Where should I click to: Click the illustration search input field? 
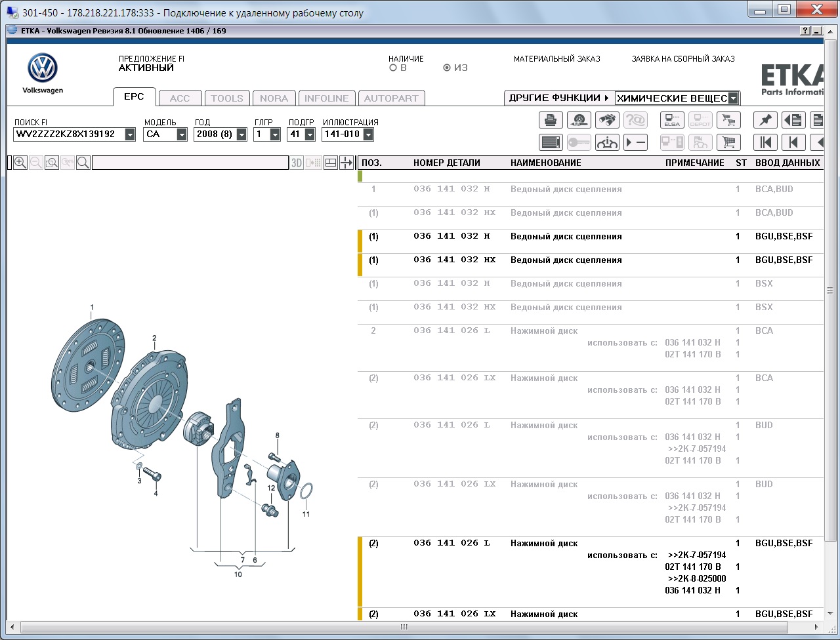point(190,163)
